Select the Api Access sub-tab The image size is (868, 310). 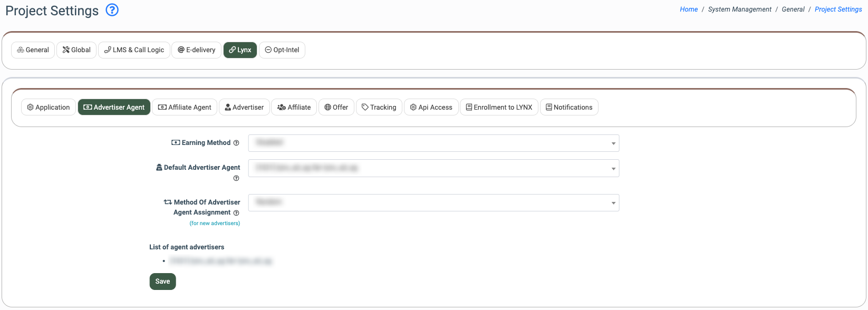point(431,108)
